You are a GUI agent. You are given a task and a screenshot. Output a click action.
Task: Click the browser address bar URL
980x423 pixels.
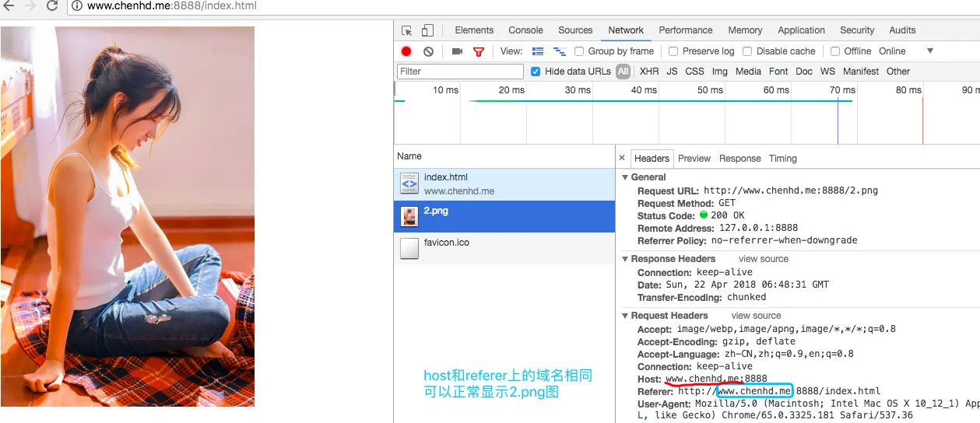pyautogui.click(x=172, y=6)
